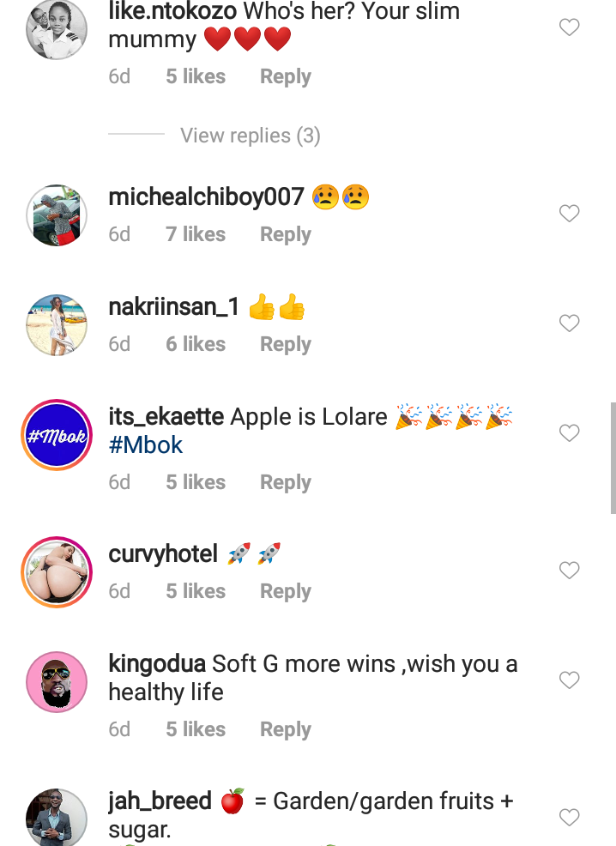Like the comment by like.ntokozo
This screenshot has height=846, width=616.
click(569, 27)
